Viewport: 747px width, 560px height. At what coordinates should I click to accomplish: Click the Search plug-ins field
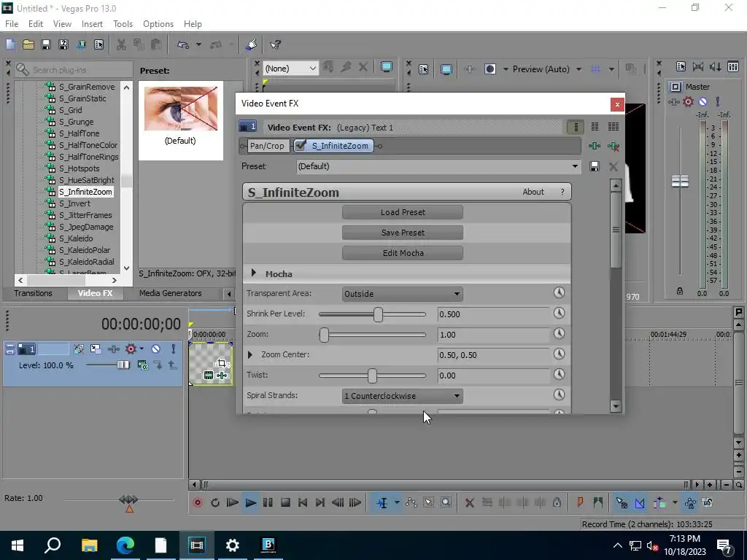pyautogui.click(x=74, y=70)
